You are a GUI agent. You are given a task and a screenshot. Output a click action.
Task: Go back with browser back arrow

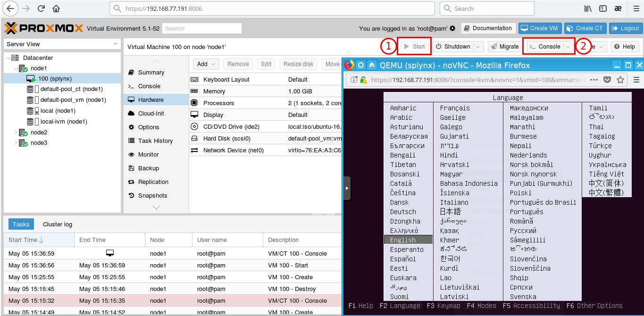pyautogui.click(x=10, y=8)
